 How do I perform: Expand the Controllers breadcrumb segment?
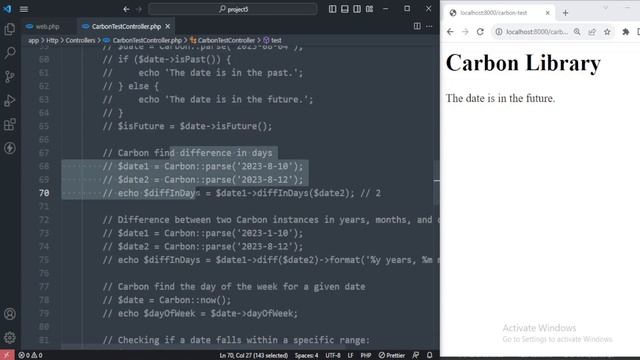[x=80, y=40]
